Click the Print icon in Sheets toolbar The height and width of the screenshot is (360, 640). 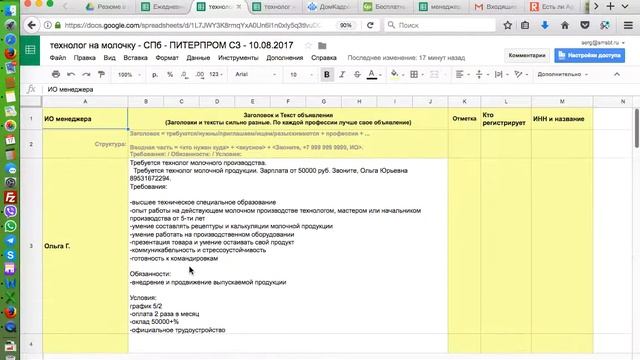pos(56,74)
